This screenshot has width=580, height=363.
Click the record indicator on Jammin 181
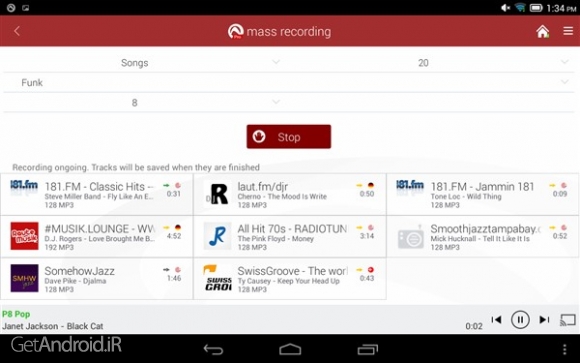pyautogui.click(x=564, y=185)
